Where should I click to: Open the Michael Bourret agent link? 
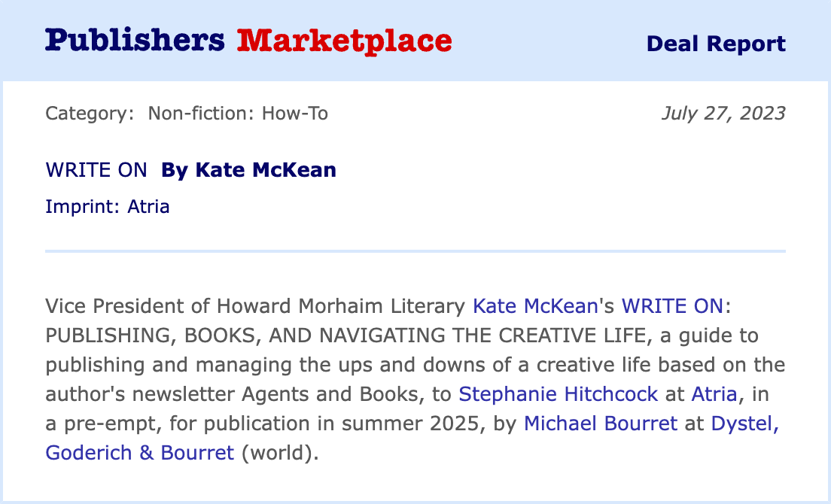point(601,424)
